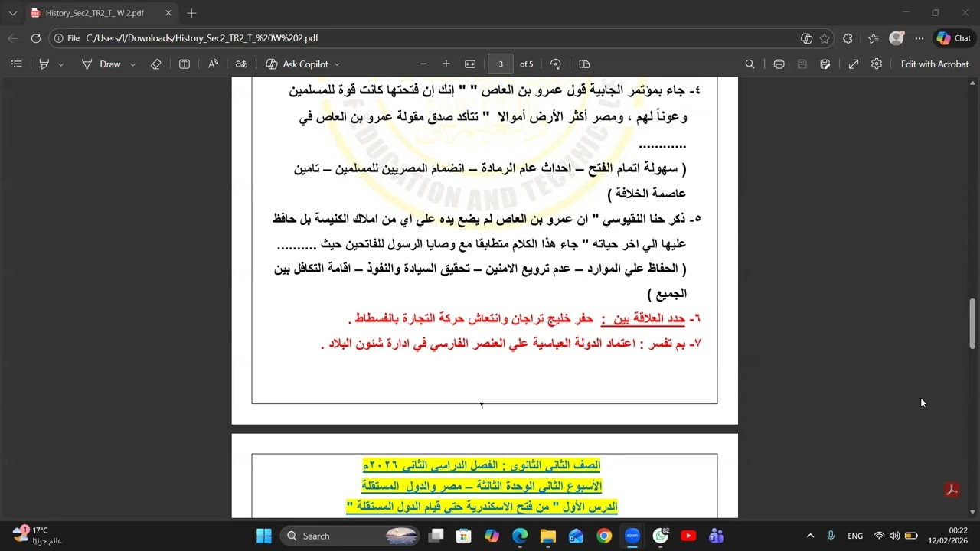Image resolution: width=980 pixels, height=551 pixels.
Task: Open Outlook from the taskbar
Action: (x=576, y=536)
